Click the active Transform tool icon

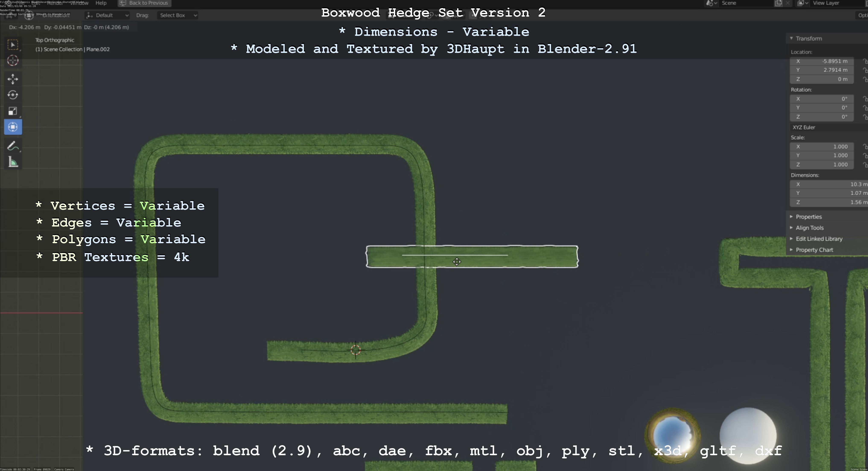pos(13,127)
